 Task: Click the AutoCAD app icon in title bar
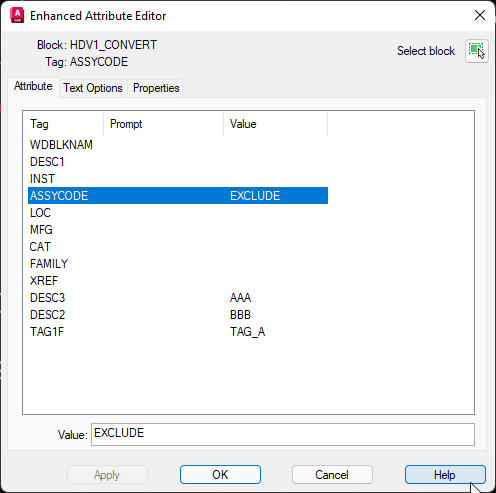[x=17, y=16]
